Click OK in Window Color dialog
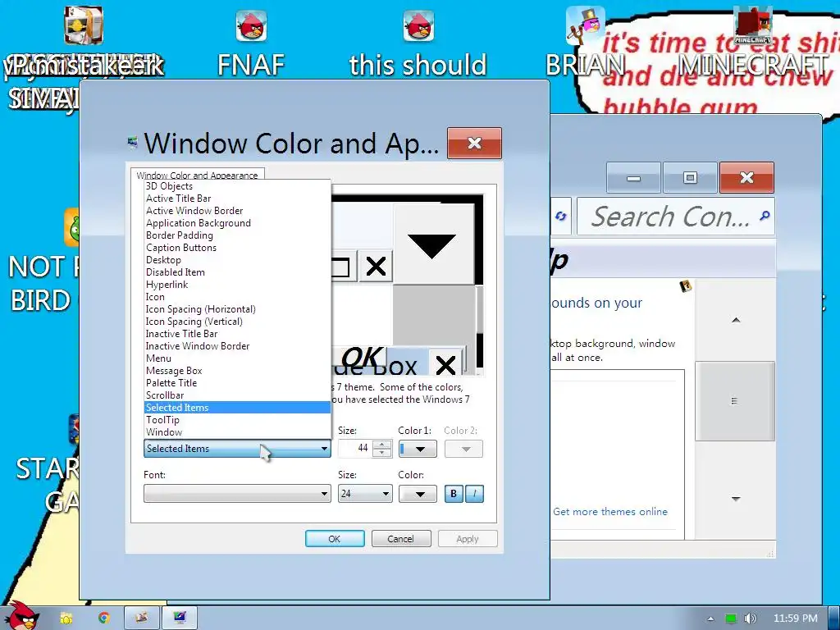Image resolution: width=840 pixels, height=630 pixels. (335, 539)
